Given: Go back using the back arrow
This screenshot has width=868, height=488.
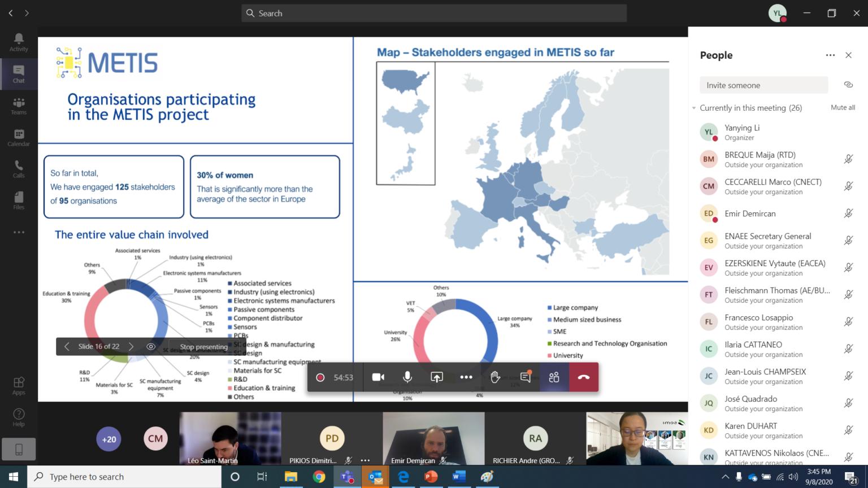Looking at the screenshot, I should click(x=11, y=13).
